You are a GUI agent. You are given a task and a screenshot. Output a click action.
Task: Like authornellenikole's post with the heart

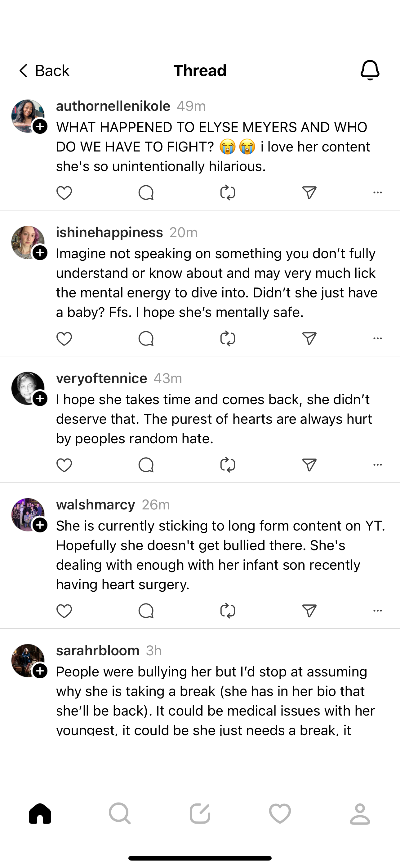pos(64,193)
